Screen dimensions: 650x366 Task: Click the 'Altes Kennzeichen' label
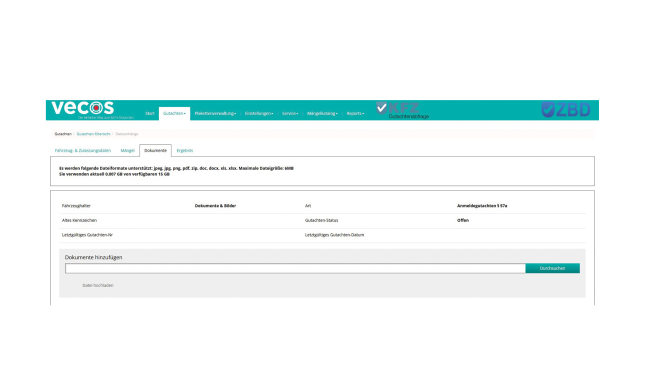[79, 221]
